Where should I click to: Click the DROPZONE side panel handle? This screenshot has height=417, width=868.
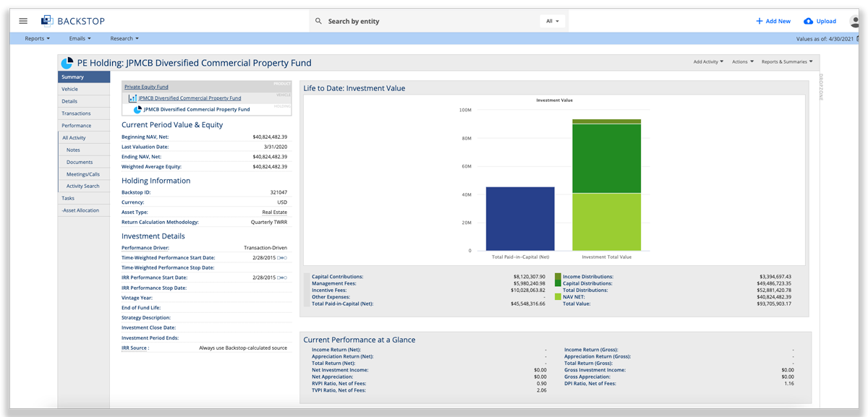pyautogui.click(x=821, y=88)
